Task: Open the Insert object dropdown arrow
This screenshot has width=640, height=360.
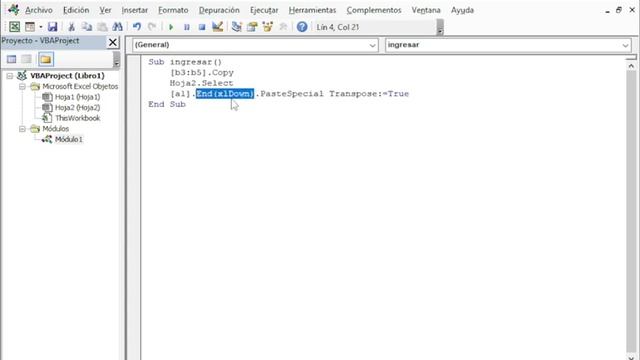Action: (x=41, y=27)
